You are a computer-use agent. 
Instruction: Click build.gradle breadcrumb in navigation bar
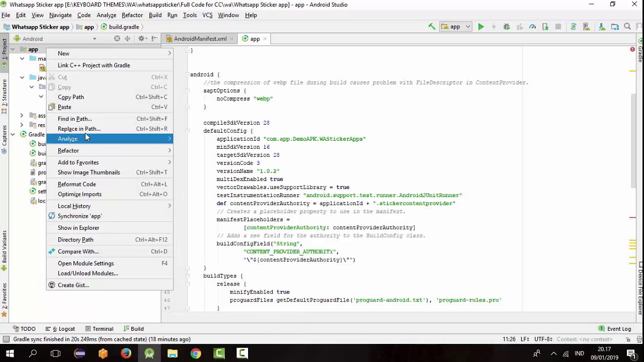point(120,27)
